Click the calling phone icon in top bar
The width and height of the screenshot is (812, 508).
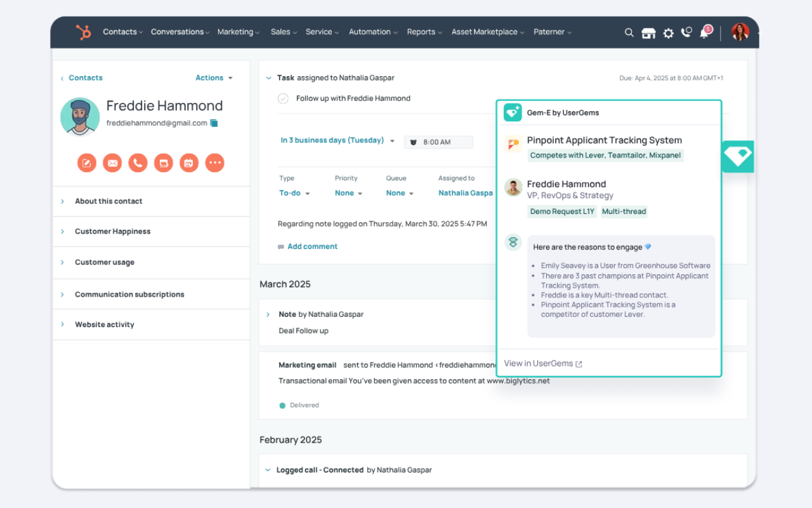[686, 32]
